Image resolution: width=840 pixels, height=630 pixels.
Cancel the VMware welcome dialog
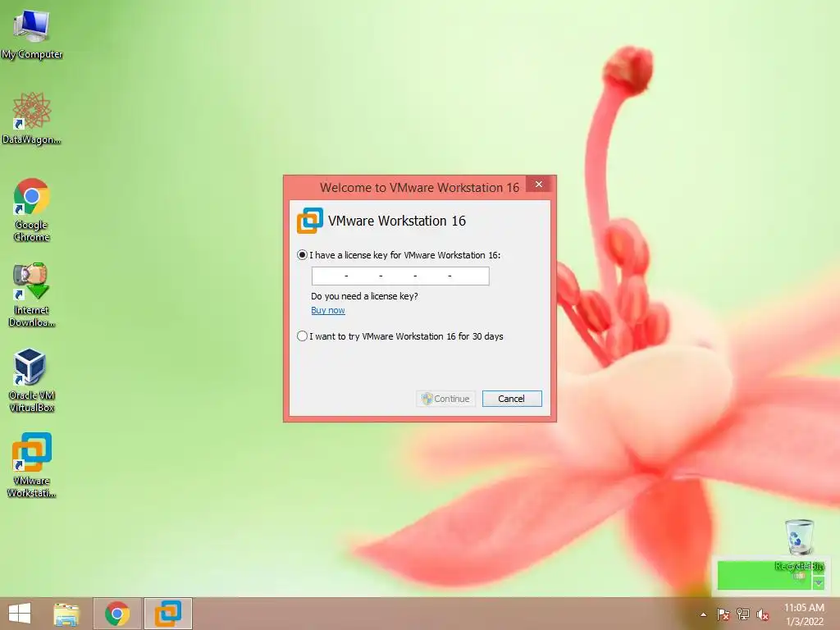[x=512, y=399]
